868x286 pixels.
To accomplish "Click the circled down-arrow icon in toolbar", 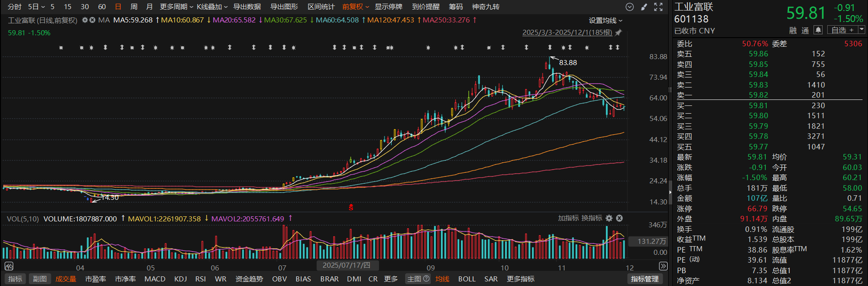I will 630,7.
